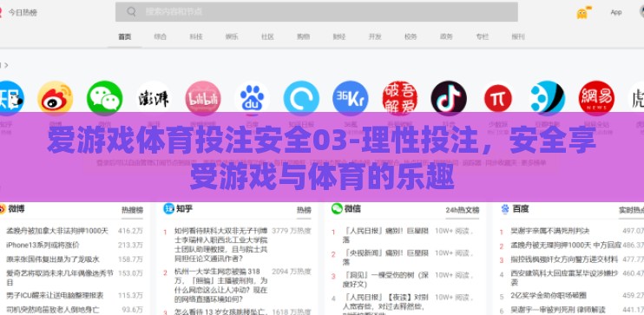
Task: Open the light-blue ring logo round icon
Action: coord(301,98)
